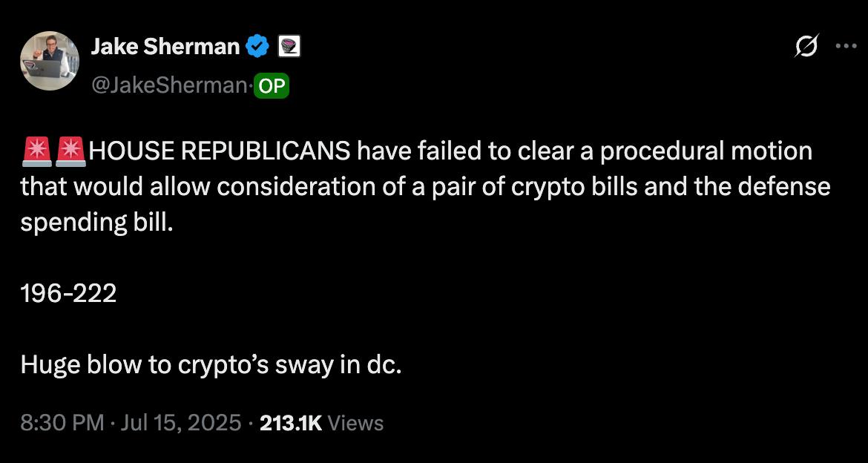The height and width of the screenshot is (463, 868).
Task: Click the first red siren emoji
Action: [x=37, y=152]
